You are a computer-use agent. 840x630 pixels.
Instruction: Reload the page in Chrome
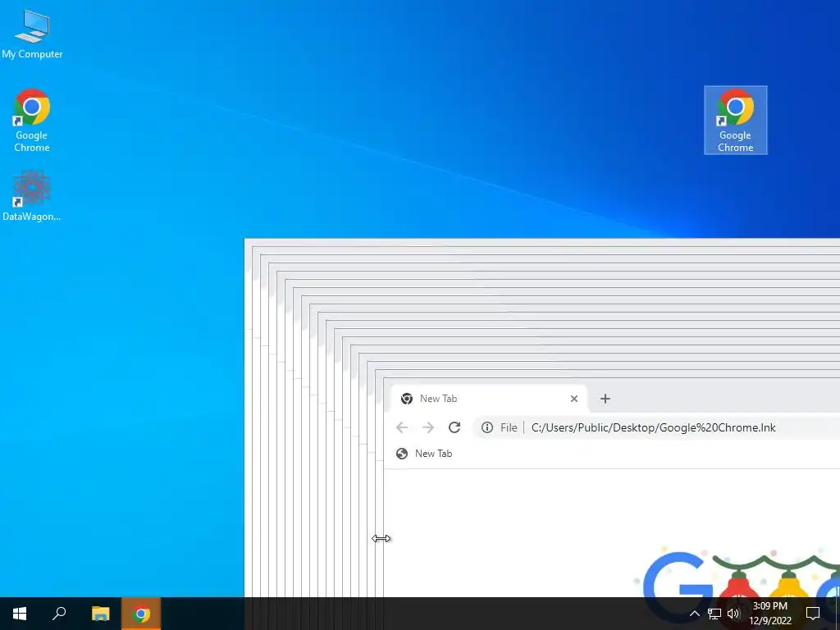[x=454, y=427]
